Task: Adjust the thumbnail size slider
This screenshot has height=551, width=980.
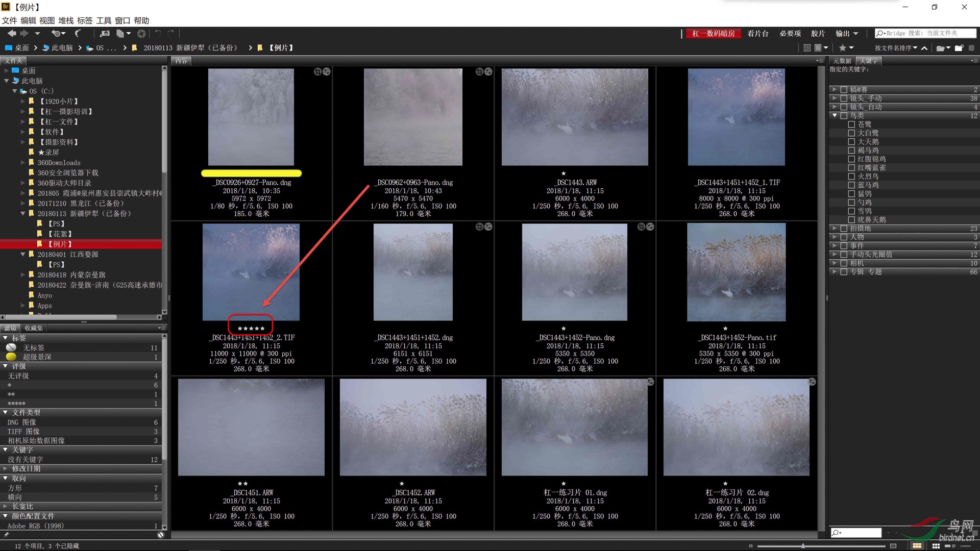Action: [803, 546]
